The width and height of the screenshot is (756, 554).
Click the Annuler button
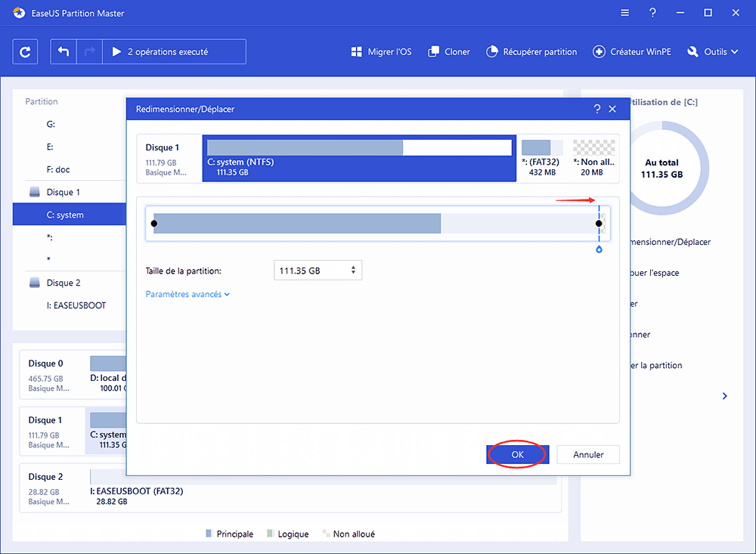click(588, 455)
